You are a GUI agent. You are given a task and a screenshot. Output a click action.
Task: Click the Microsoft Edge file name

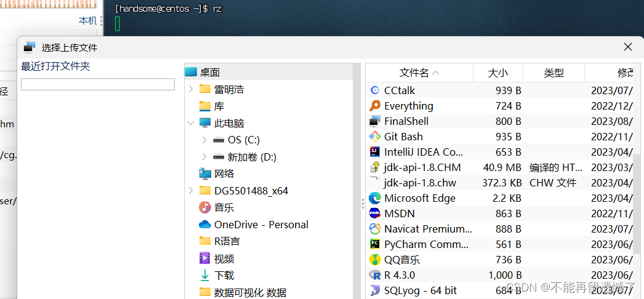[420, 198]
